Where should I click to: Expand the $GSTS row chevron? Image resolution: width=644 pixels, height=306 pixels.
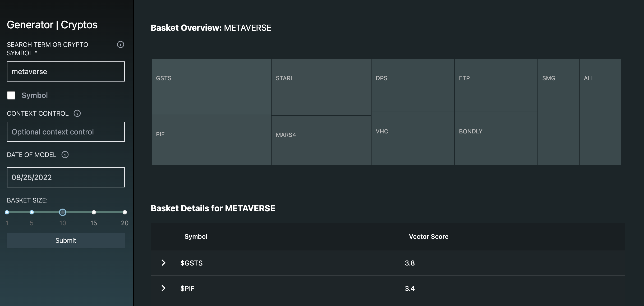163,263
